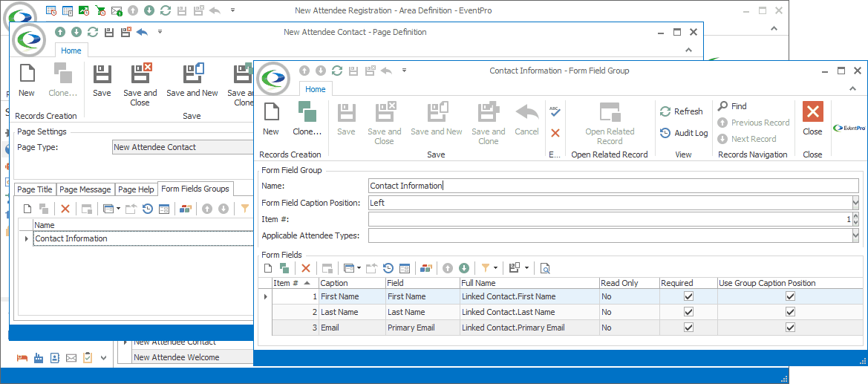This screenshot has height=384, width=868.
Task: Toggle Use Group Caption Position for First Name
Action: tap(791, 296)
